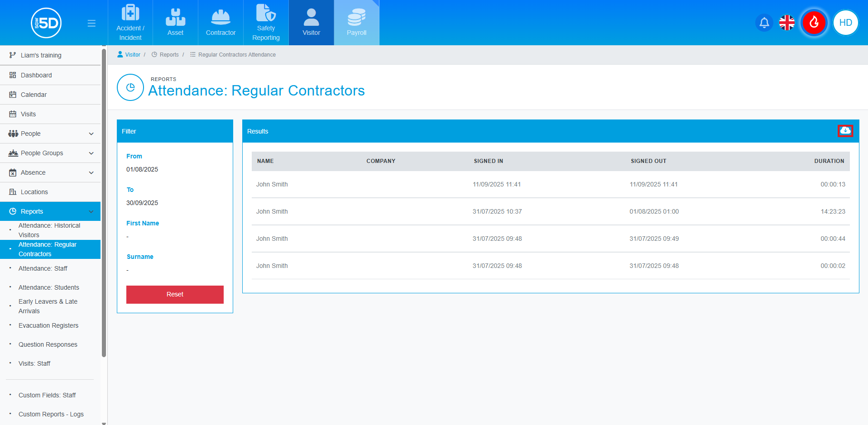
Task: Go to Dashboard in sidebar
Action: [50, 75]
